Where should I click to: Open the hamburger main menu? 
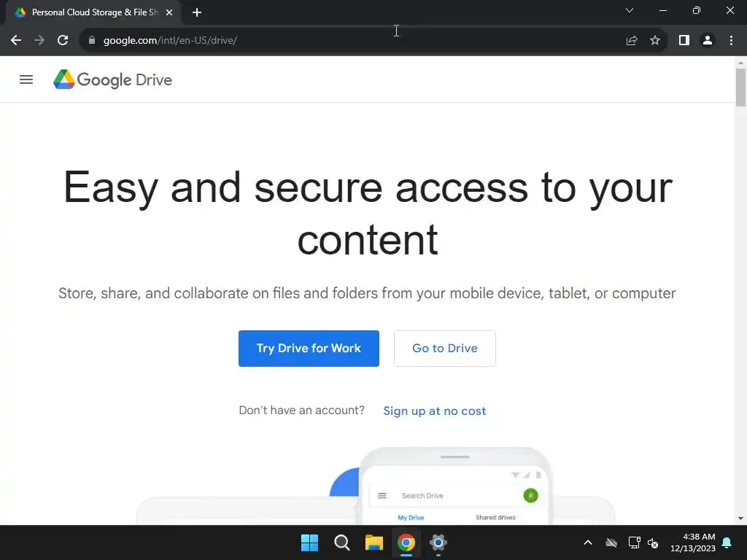coord(26,79)
